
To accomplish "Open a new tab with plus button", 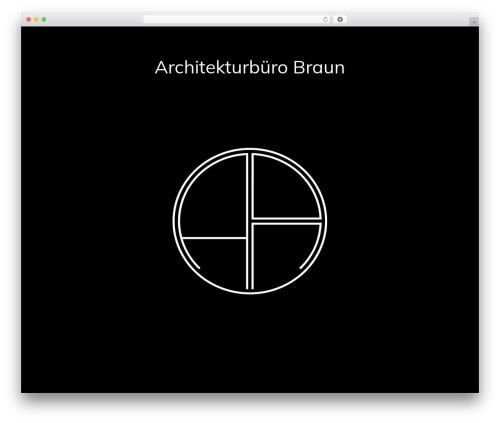I will point(474,22).
